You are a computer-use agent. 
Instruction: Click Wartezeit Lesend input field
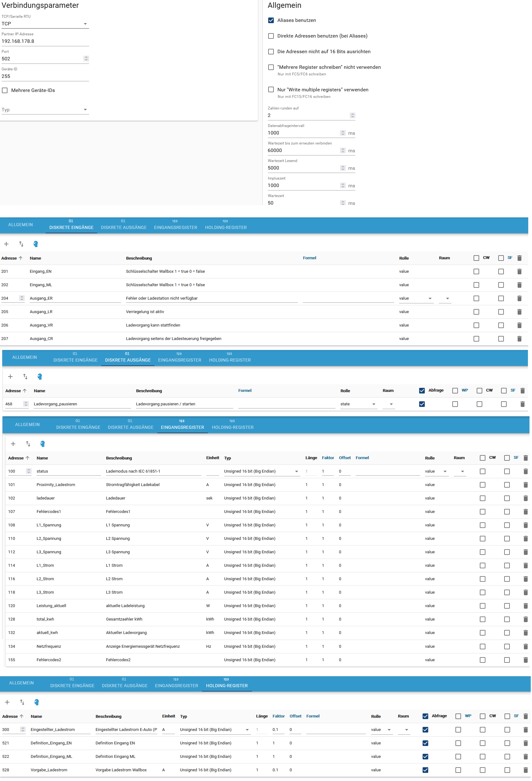[x=303, y=168]
